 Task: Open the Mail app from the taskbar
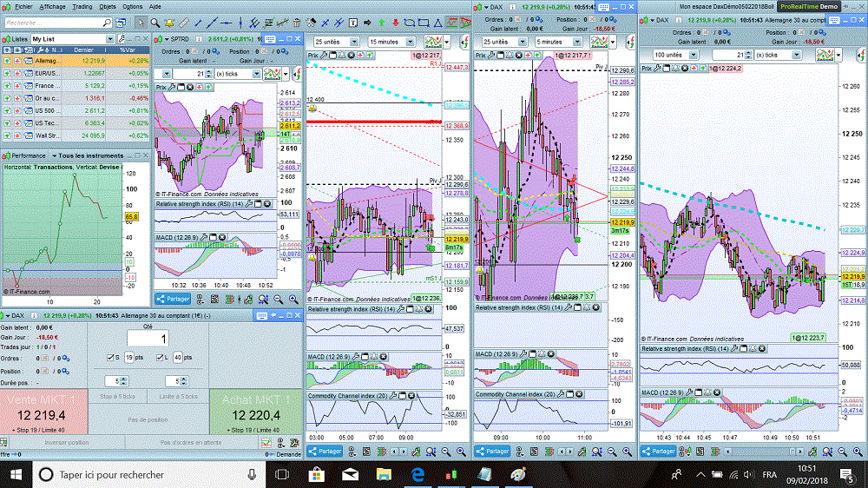350,475
